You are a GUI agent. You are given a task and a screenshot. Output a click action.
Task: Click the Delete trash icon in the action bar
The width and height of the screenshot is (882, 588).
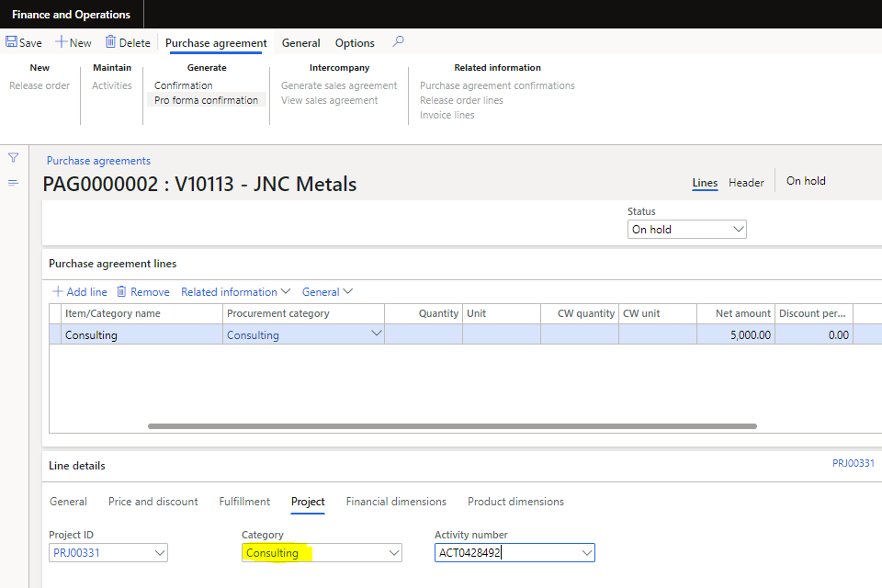(111, 42)
